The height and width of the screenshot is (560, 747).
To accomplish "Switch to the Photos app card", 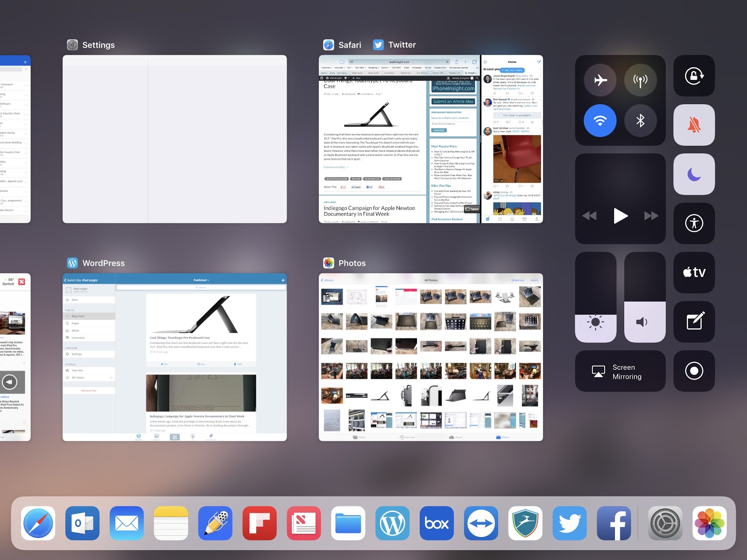I will click(430, 357).
